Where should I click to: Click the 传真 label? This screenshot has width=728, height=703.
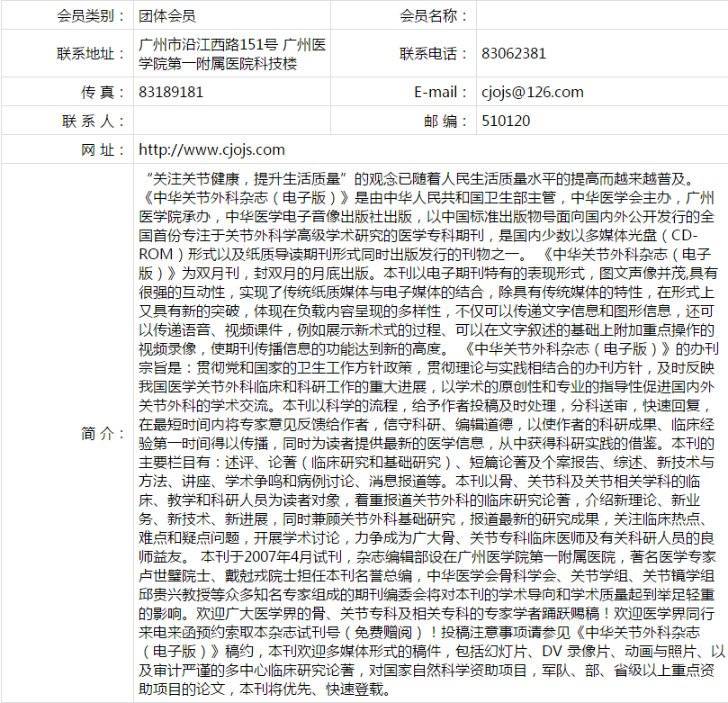pyautogui.click(x=103, y=92)
